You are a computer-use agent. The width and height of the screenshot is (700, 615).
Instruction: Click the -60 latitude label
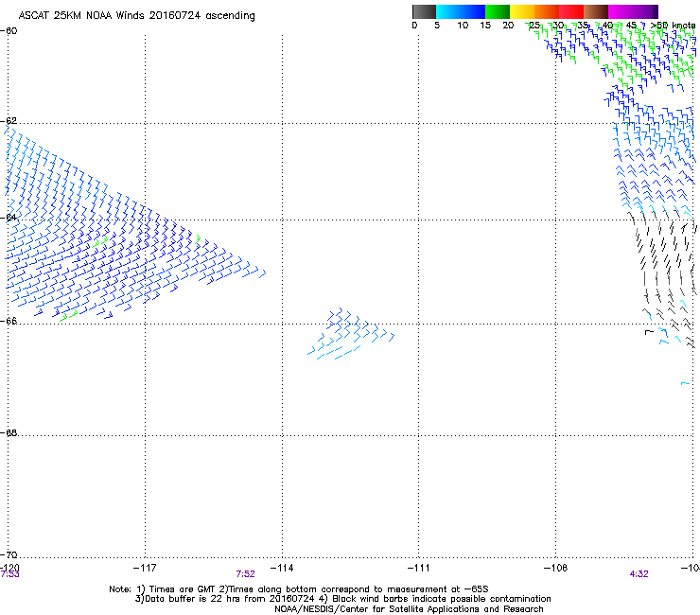tap(9, 31)
